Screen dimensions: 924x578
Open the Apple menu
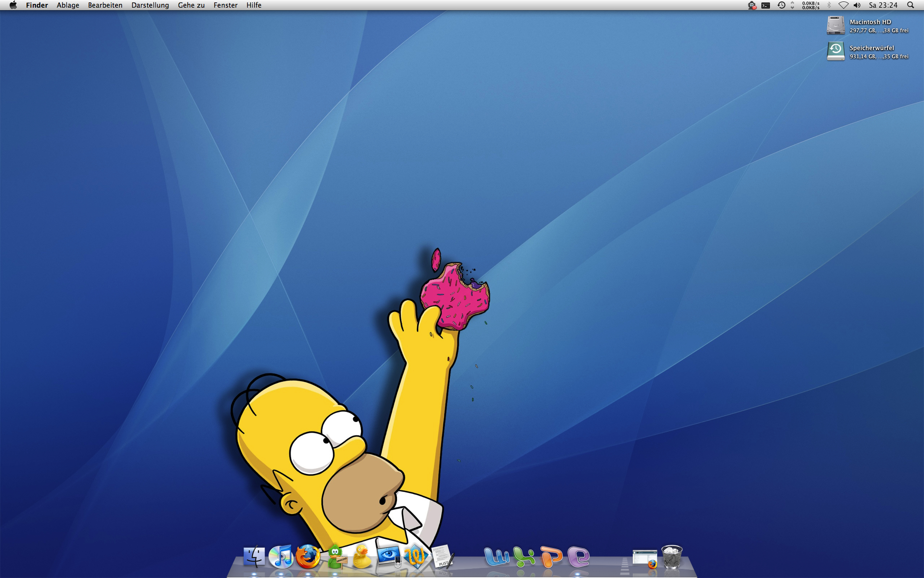point(13,5)
